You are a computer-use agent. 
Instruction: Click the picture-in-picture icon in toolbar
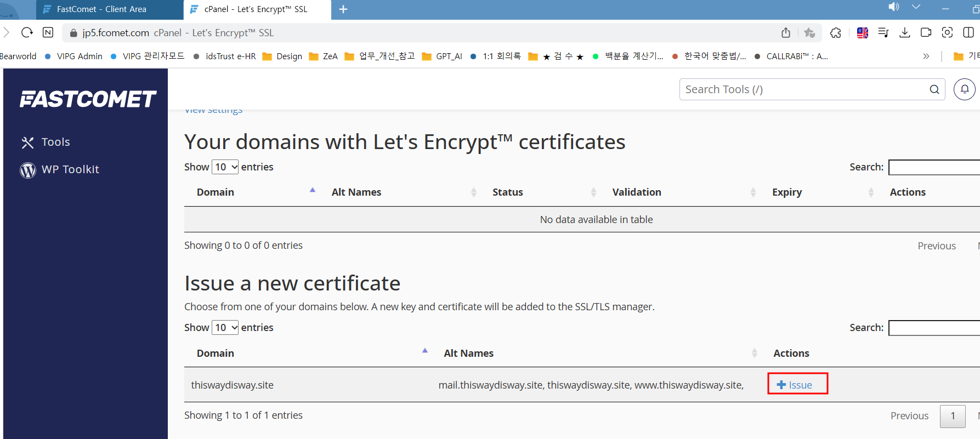point(926,32)
